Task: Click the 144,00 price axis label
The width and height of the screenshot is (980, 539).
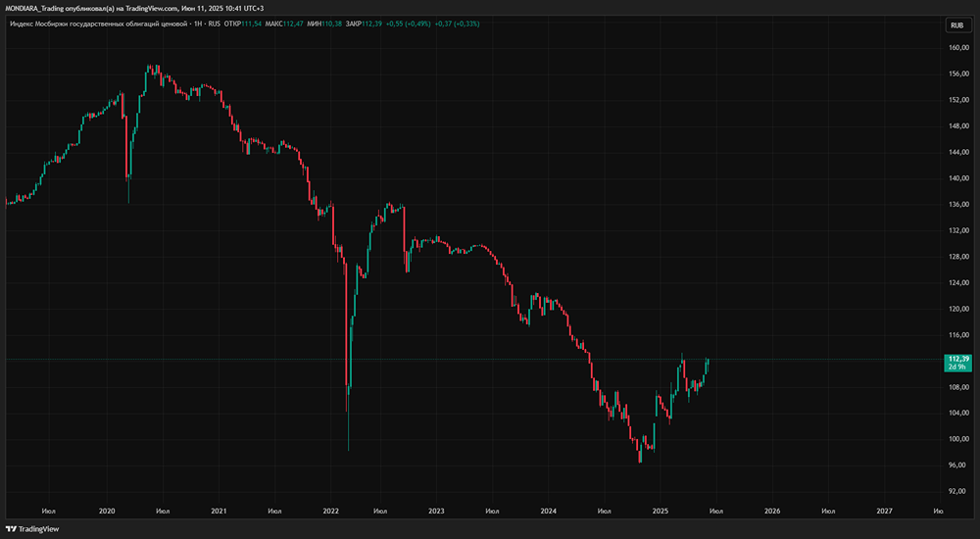Action: [x=958, y=152]
